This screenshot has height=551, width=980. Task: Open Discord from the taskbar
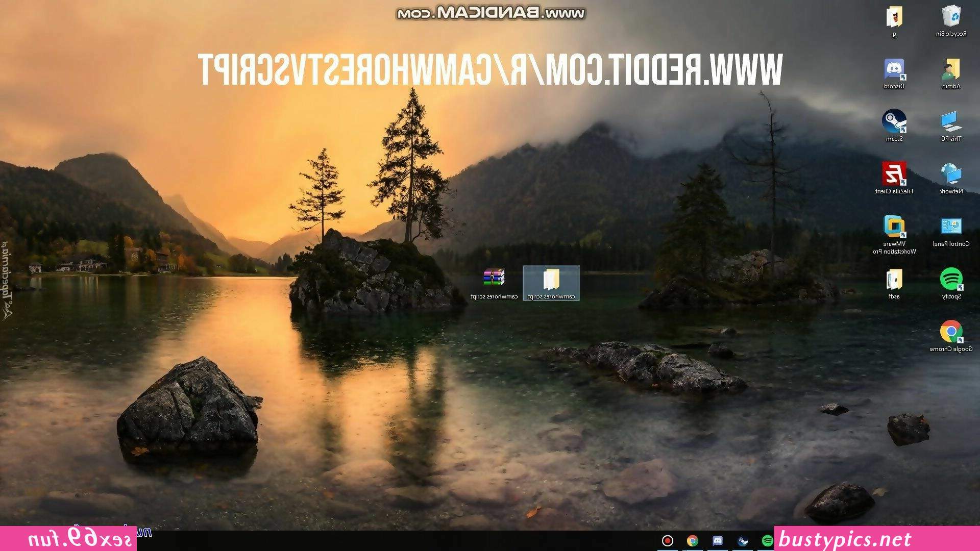click(718, 541)
